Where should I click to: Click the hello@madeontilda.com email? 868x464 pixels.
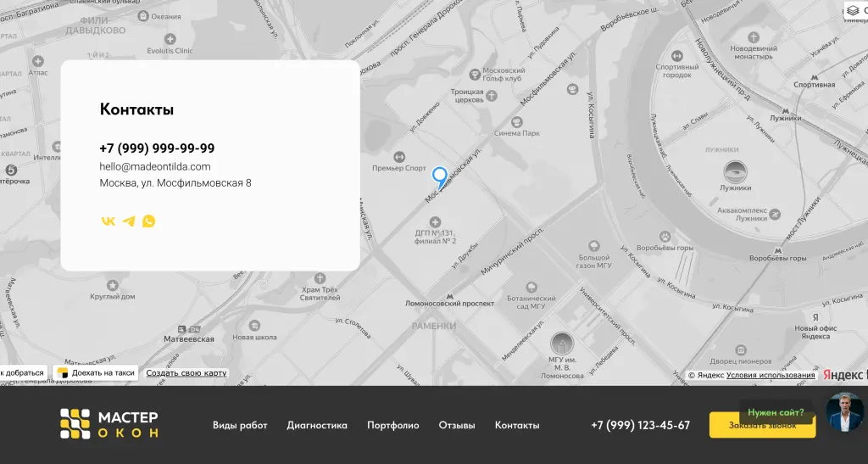coord(155,166)
